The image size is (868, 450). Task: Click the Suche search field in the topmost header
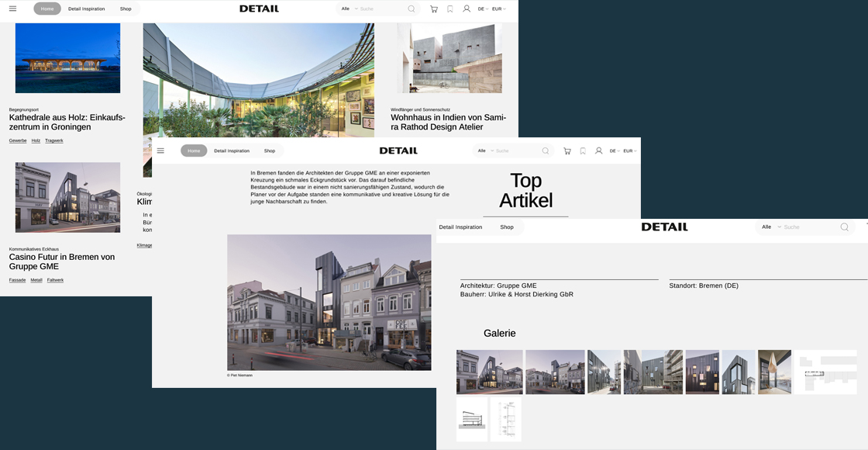(x=381, y=9)
